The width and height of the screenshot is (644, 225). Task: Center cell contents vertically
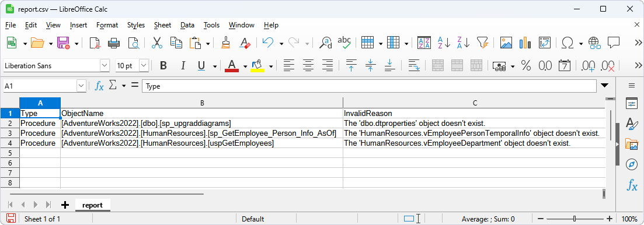coord(371,65)
